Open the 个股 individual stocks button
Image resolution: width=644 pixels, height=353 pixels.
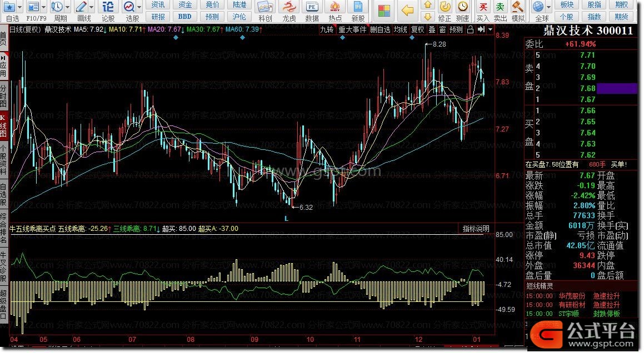coord(567,17)
